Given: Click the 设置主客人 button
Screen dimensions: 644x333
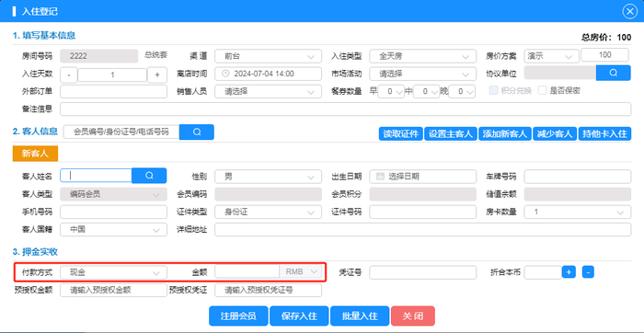Looking at the screenshot, I should click(x=451, y=133).
